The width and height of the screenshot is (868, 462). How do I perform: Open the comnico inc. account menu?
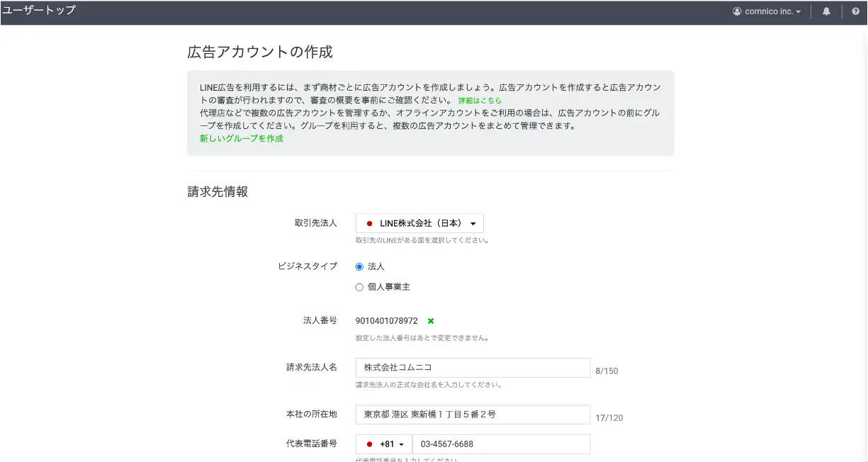[x=767, y=11]
